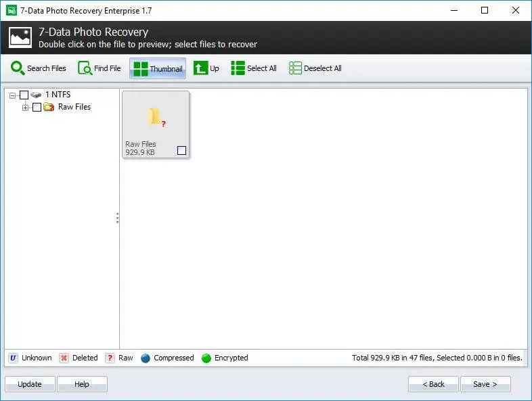Screen dimensions: 532x401
Task: Click the Encrypted green circle icon
Action: (206, 358)
